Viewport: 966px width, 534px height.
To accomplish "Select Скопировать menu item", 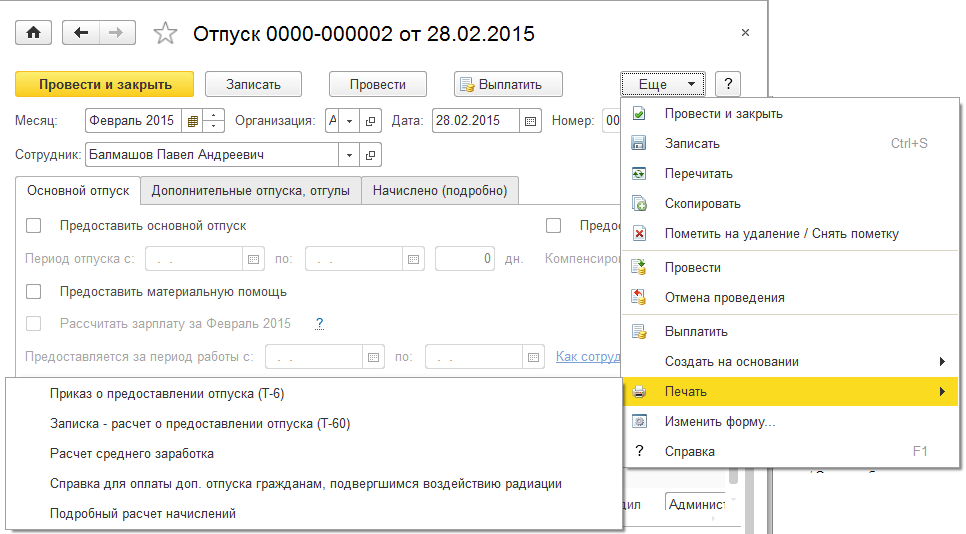I will pos(790,204).
